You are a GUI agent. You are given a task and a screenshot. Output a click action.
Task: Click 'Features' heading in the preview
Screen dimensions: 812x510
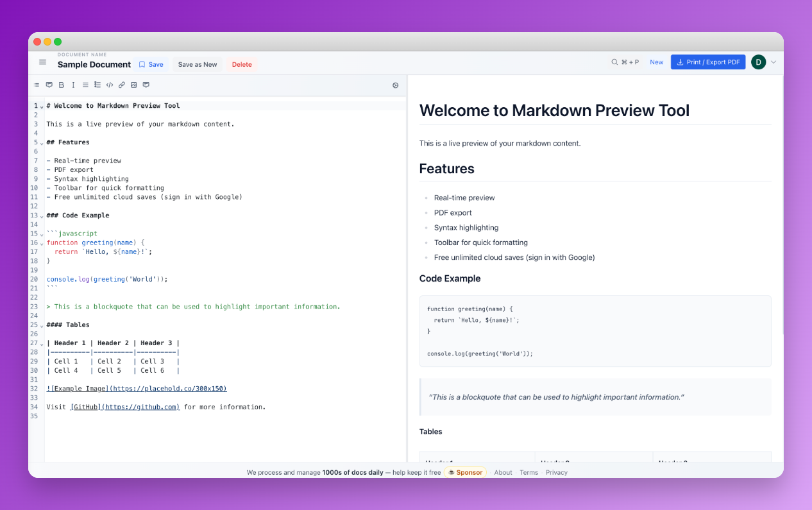[x=447, y=169]
